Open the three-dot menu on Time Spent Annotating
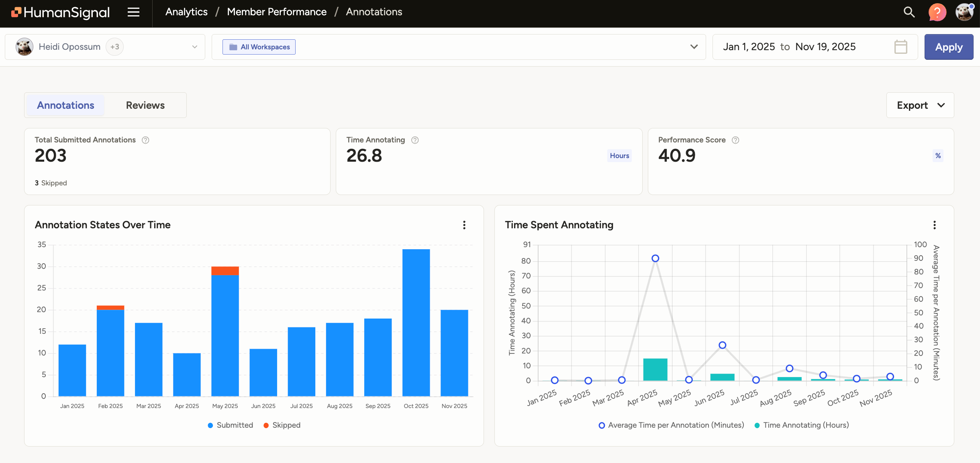 [935, 225]
